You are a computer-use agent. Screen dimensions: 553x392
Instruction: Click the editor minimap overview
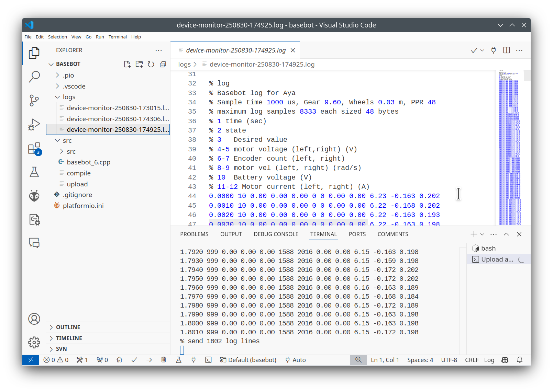pyautogui.click(x=509, y=148)
